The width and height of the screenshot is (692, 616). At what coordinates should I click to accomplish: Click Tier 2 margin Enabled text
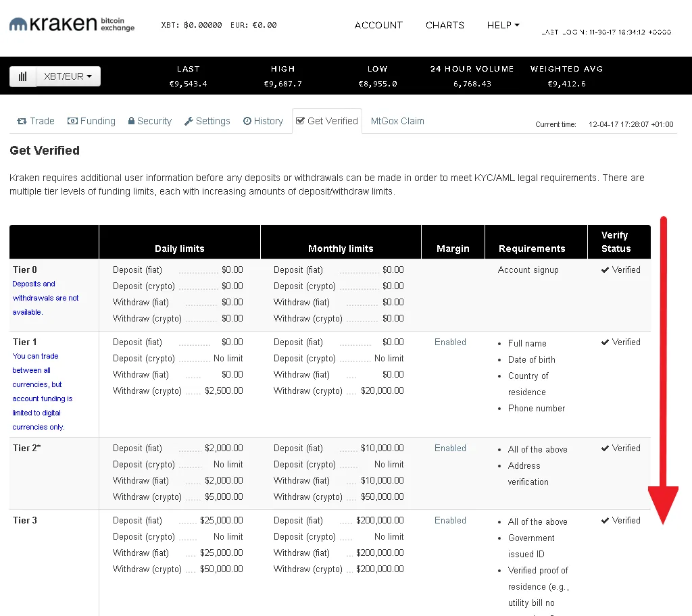[x=450, y=448]
